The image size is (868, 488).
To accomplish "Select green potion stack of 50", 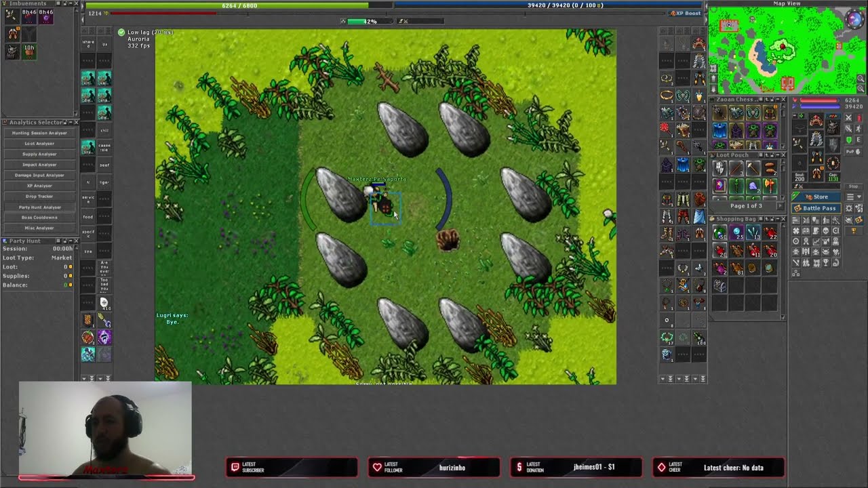I will pyautogui.click(x=720, y=234).
